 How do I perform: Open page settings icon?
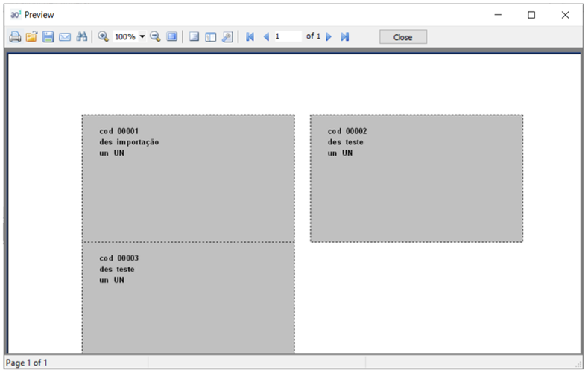pos(227,36)
